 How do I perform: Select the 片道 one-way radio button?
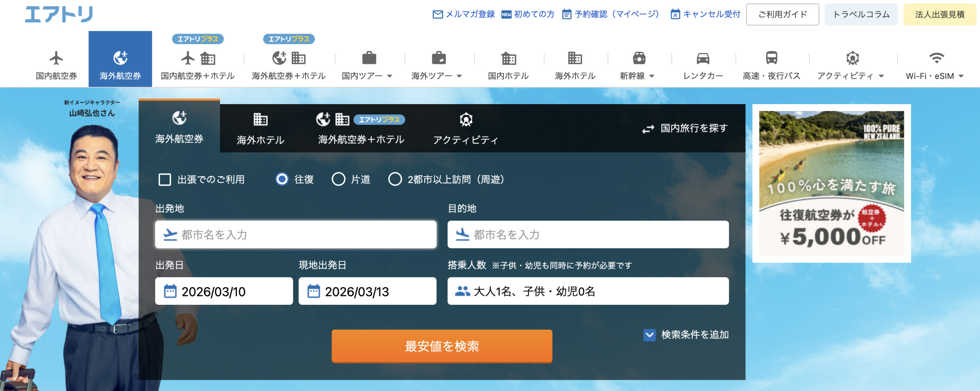pyautogui.click(x=338, y=179)
